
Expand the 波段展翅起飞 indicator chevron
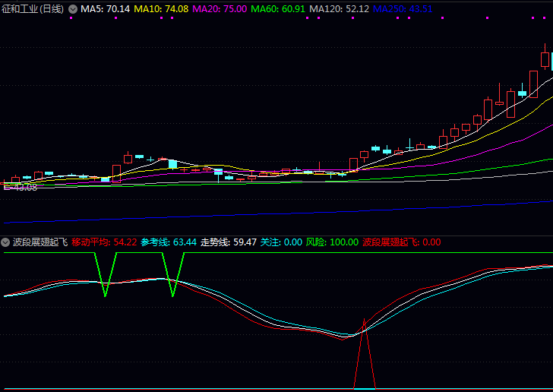[x=6, y=242]
